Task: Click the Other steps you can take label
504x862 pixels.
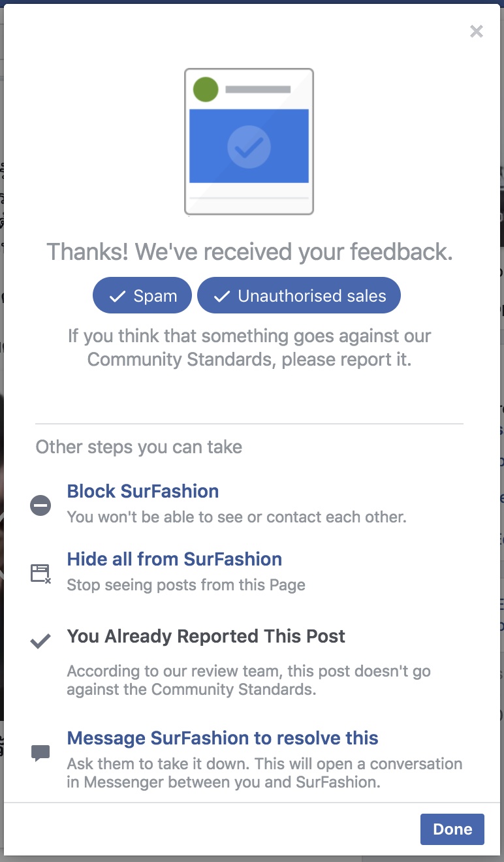Action: click(139, 447)
